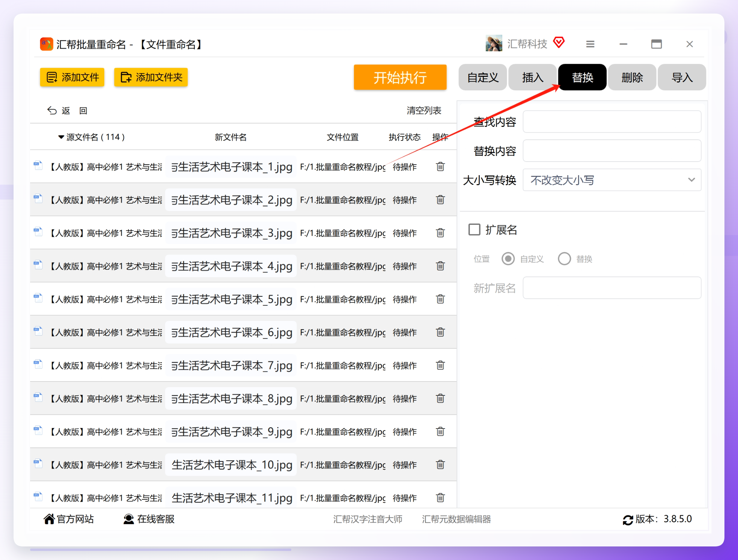
Task: Toggle sort arrow beside 源文件名 (114)
Action: [61, 137]
